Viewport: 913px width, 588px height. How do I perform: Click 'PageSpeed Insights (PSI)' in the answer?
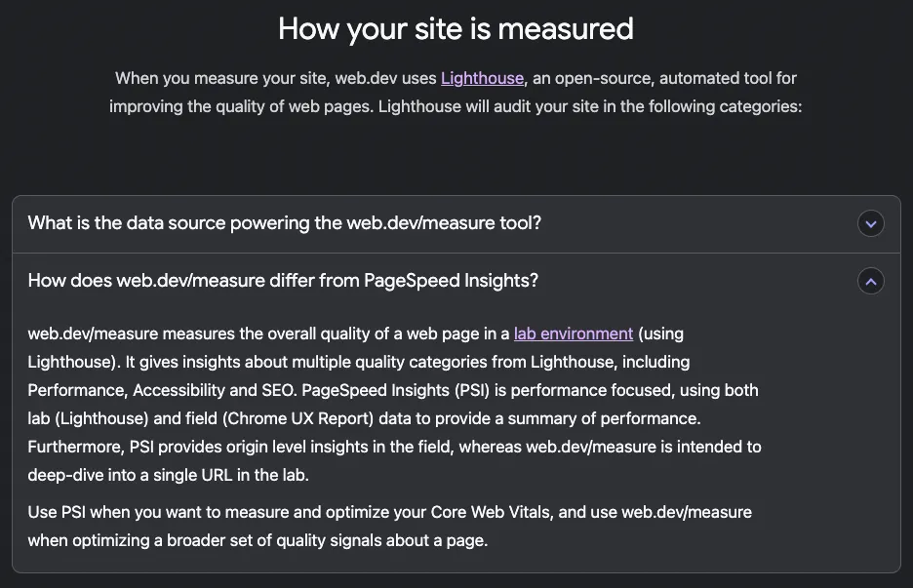[436, 390]
